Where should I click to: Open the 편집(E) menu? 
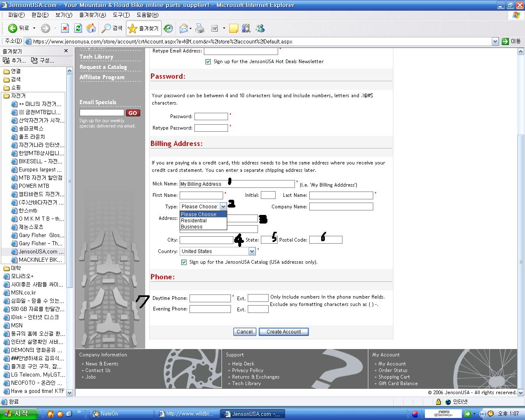pos(40,15)
